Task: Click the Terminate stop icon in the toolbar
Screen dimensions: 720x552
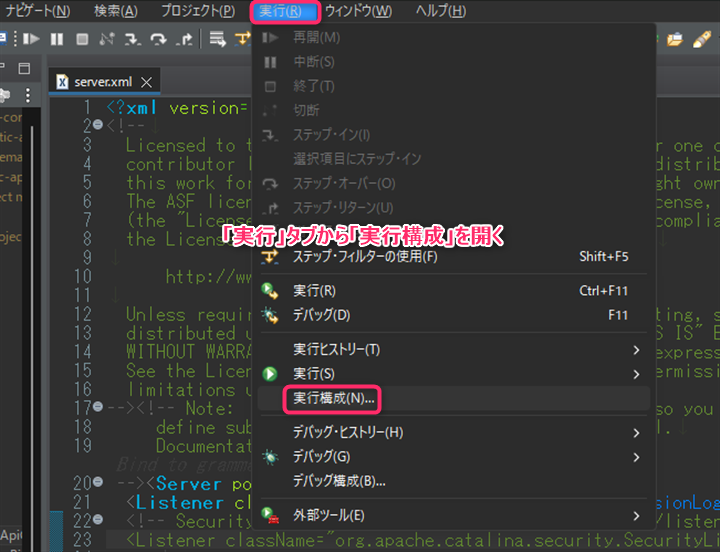Action: pos(82,39)
